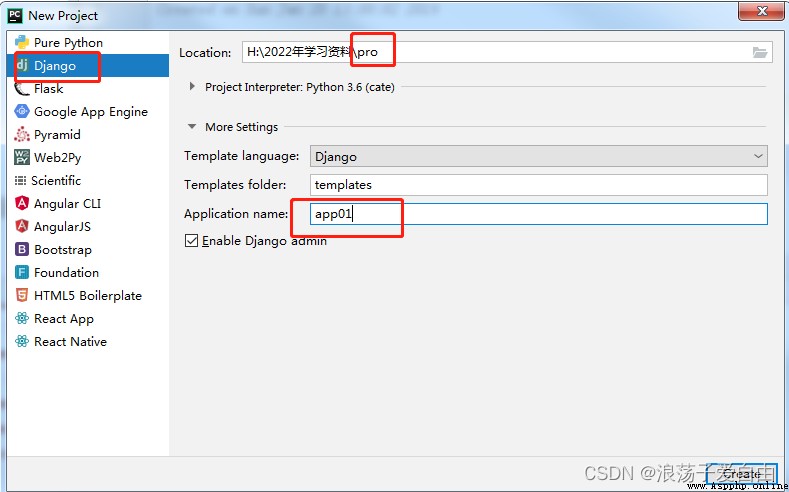Choose the Foundation label
Viewport: 789px width, 492px height.
pyautogui.click(x=66, y=272)
